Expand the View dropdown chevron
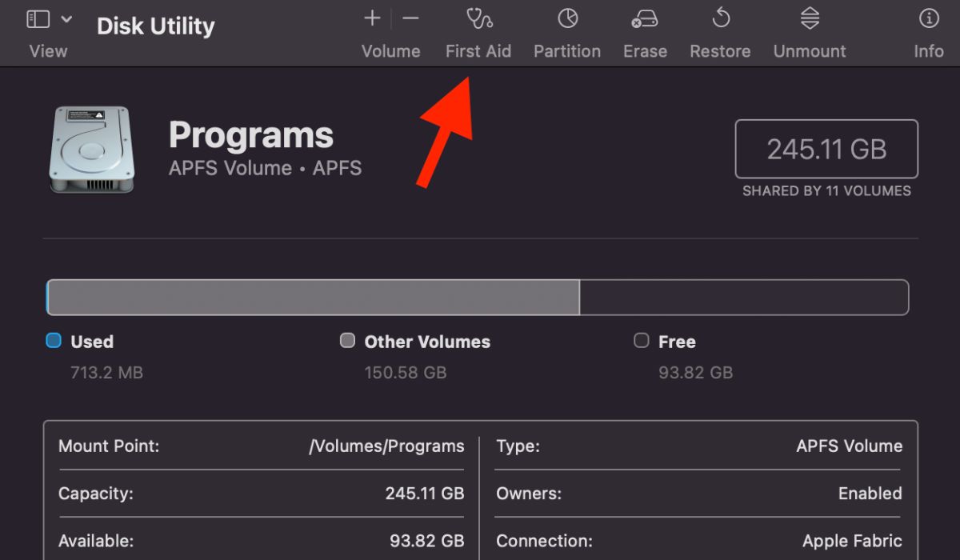 pos(66,19)
